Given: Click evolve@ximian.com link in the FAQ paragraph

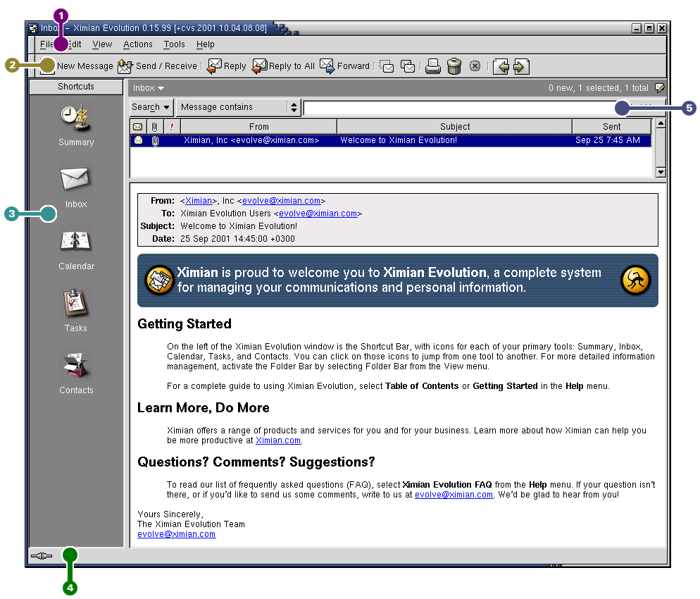Looking at the screenshot, I should 454,495.
